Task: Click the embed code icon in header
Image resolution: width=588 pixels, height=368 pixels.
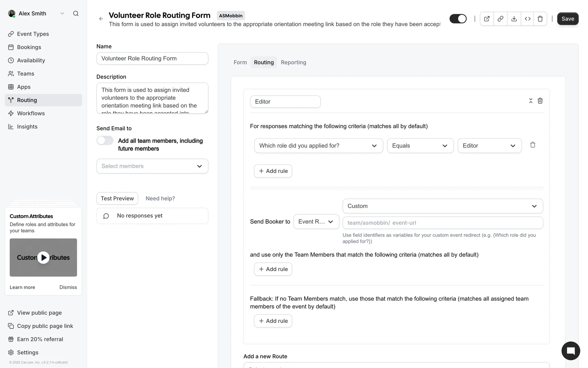Action: coord(527,19)
